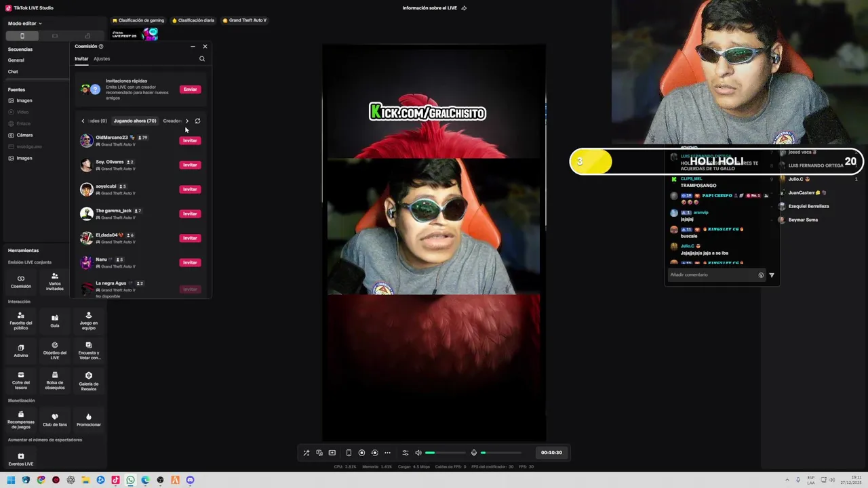Open Eventos LIVE tool
This screenshot has width=868, height=488.
pos(20,459)
